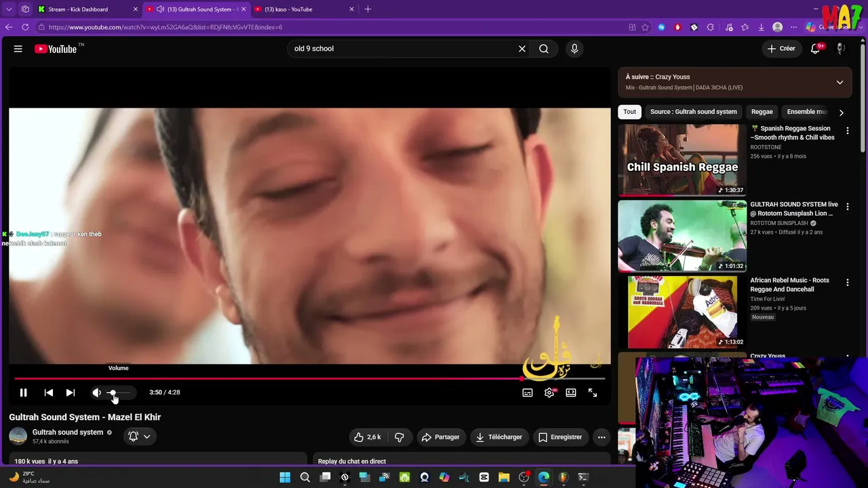
Task: Open the browser Downloads panel
Action: (x=761, y=27)
